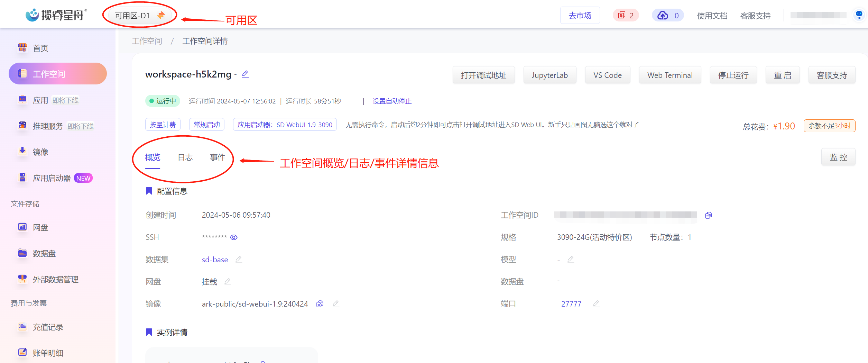This screenshot has width=868, height=363.
Task: Open the red voucher badge showing 2
Action: pyautogui.click(x=626, y=16)
